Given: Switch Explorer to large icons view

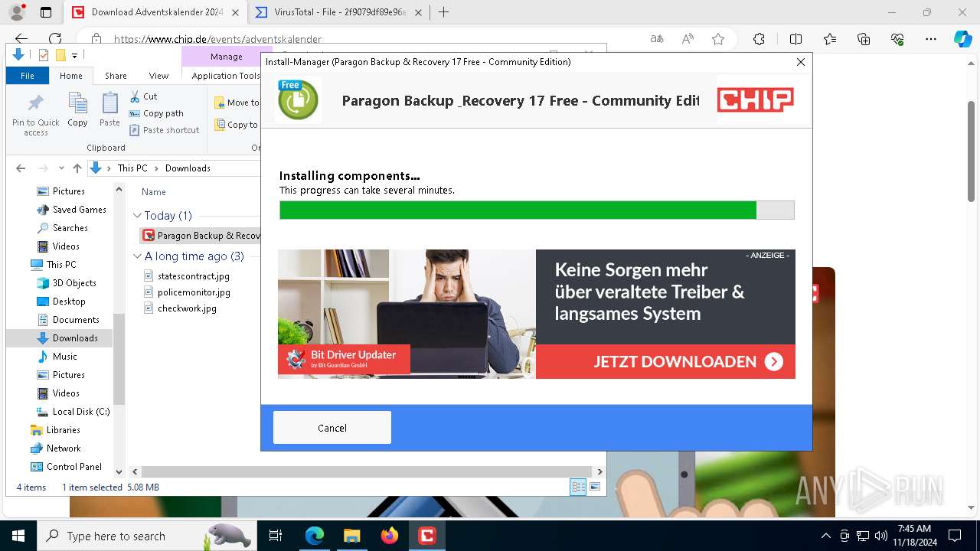Looking at the screenshot, I should (595, 487).
